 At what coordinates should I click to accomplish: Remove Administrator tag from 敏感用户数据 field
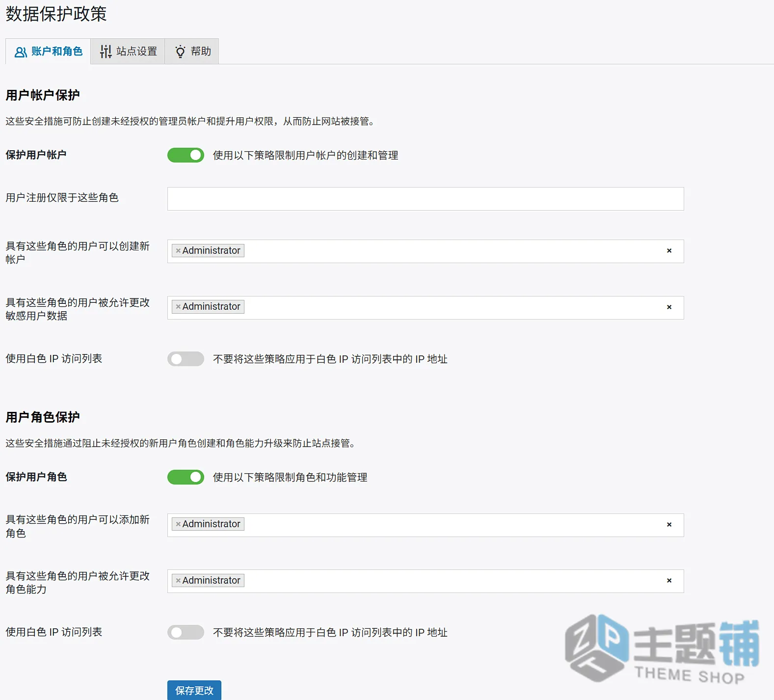(178, 307)
